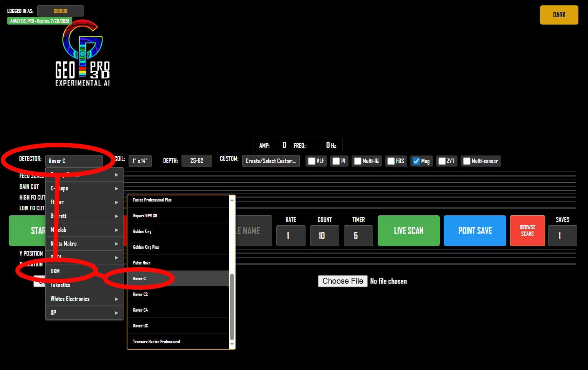Viewport: 588px width, 370px height.
Task: Click the GeoPro 3D logo
Action: 83,53
